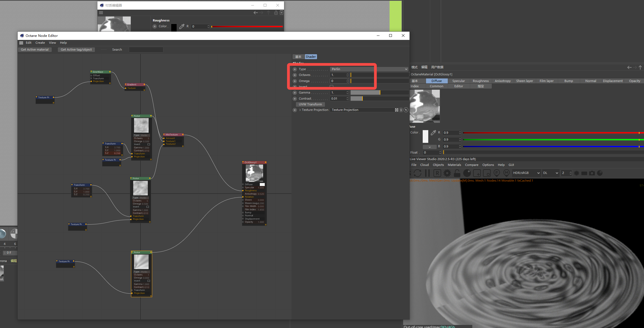
Task: Toggle the animation dot next to Octaves
Action: [294, 75]
